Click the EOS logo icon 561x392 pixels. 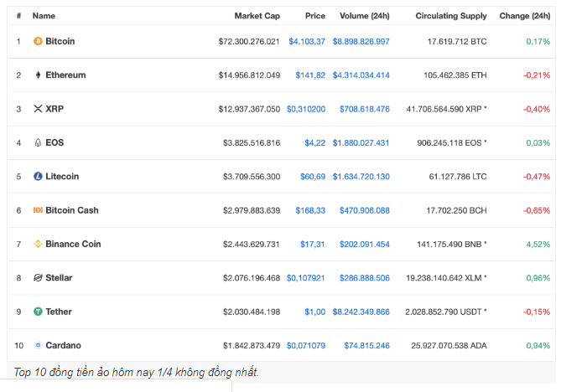tap(38, 142)
